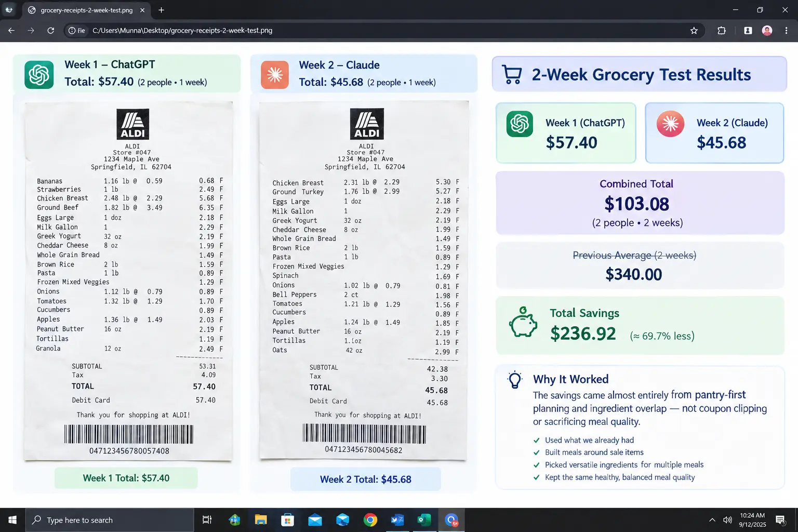Click the checkmark next to Built meals around sale items
The image size is (798, 532).
pos(537,453)
